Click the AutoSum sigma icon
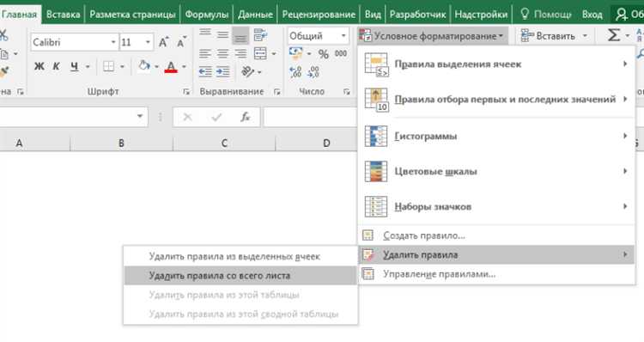 pos(614,35)
